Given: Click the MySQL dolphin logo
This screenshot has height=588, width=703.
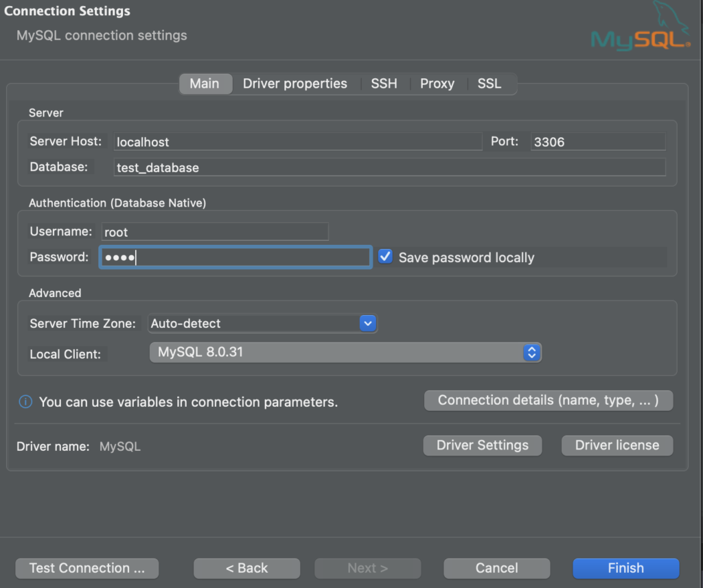Looking at the screenshot, I should click(640, 29).
